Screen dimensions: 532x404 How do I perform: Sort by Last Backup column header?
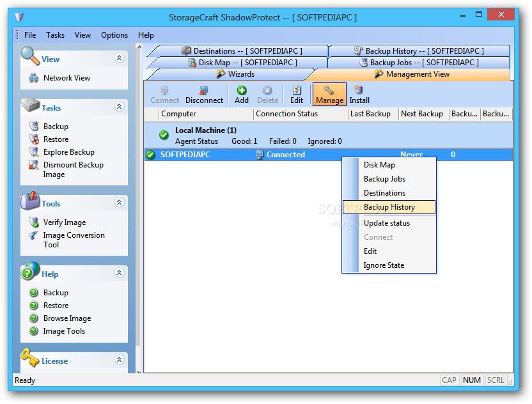pos(373,114)
